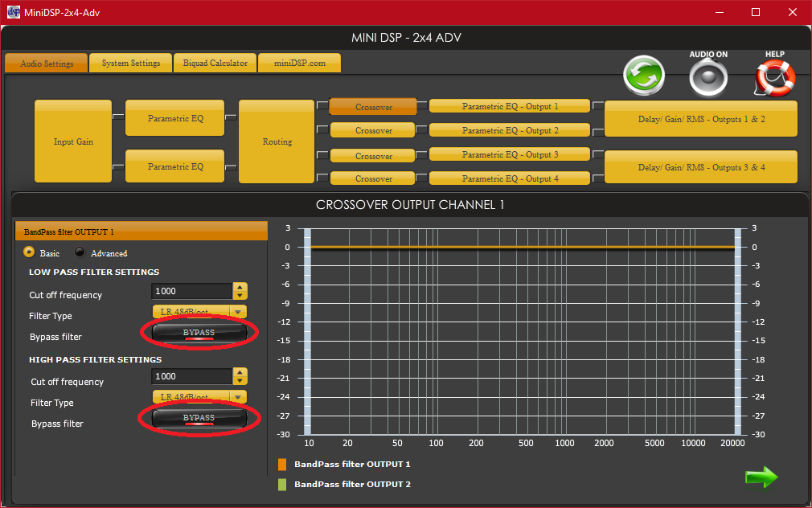Toggle the low pass filter BYPASS button
The image size is (812, 508).
pos(199,333)
